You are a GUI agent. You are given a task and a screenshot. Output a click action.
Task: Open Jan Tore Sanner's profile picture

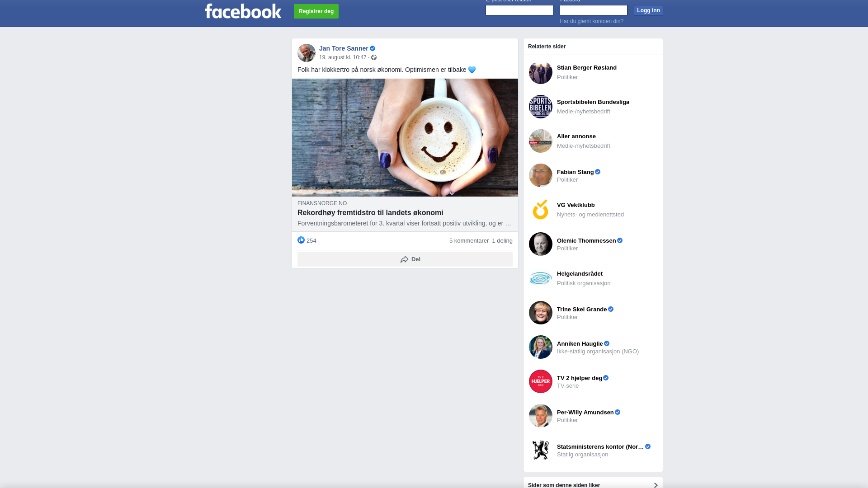(307, 53)
